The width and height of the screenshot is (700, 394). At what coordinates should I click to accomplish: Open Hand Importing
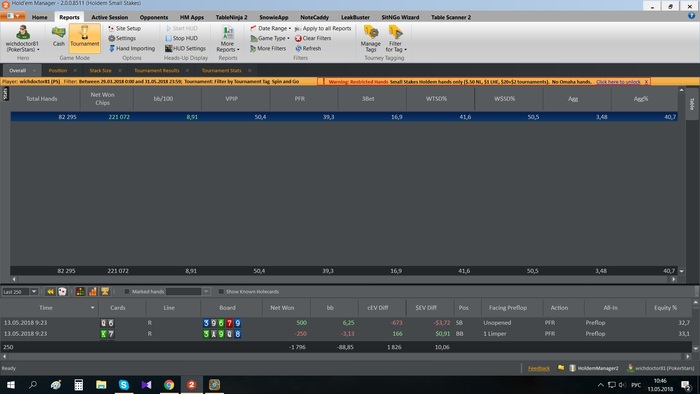pyautogui.click(x=132, y=48)
